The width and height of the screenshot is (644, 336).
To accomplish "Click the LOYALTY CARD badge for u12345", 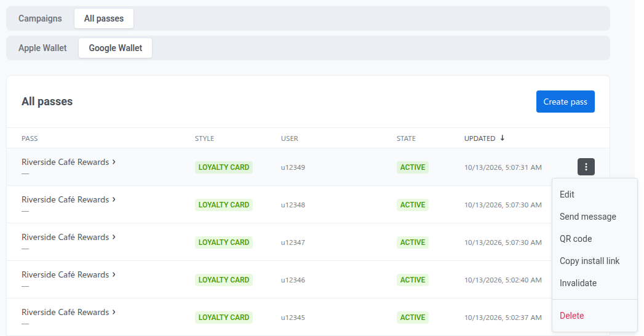I will pos(223,318).
